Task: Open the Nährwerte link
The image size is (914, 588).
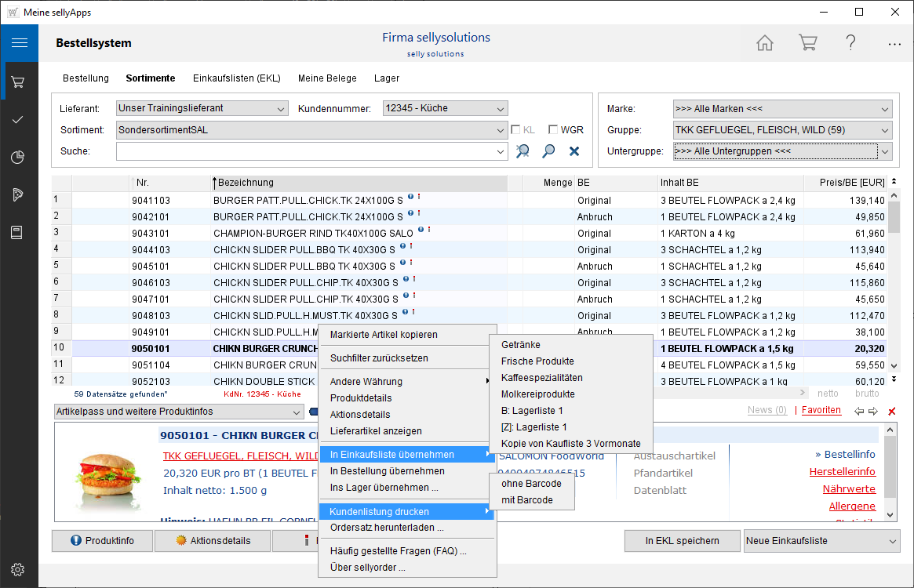Action: pyautogui.click(x=849, y=489)
